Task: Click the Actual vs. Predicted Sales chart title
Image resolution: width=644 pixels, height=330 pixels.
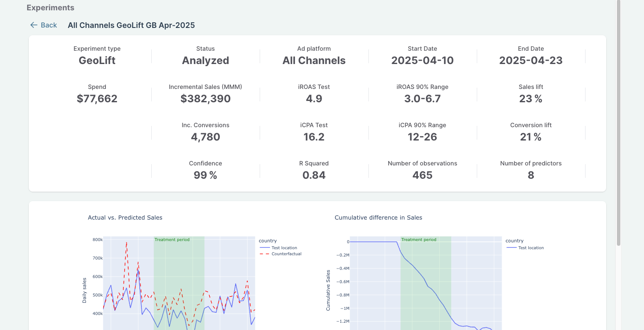Action: click(x=125, y=218)
